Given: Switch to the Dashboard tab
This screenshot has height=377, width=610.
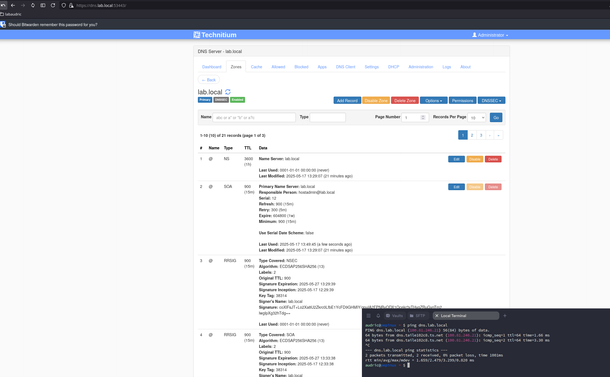Looking at the screenshot, I should [x=212, y=67].
